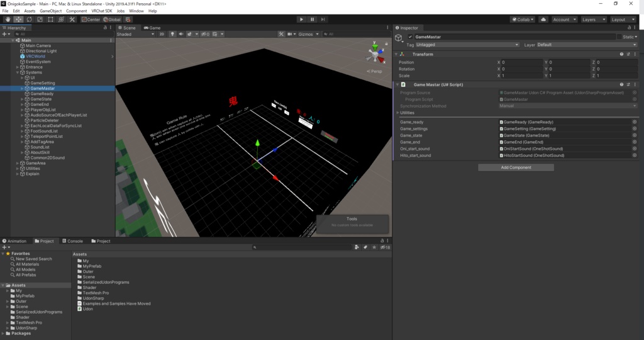Click the Add Component button

click(516, 167)
